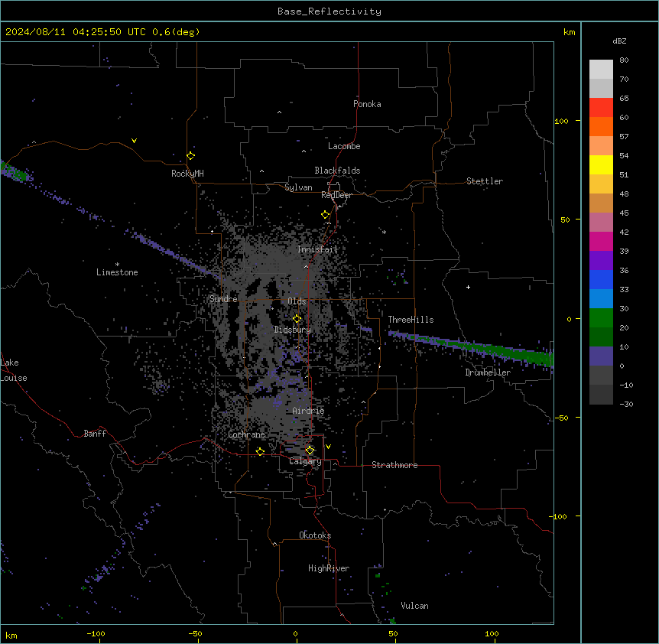Click the Airdrie label
This screenshot has height=644, width=659.
click(x=308, y=411)
